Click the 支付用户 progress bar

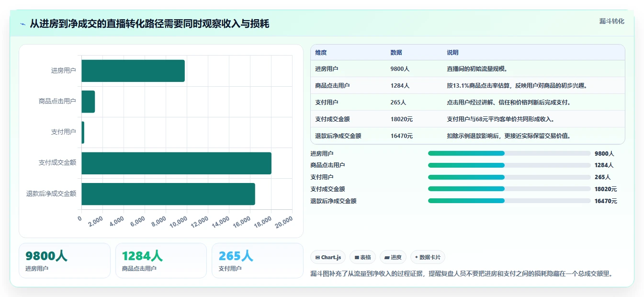[x=509, y=177]
